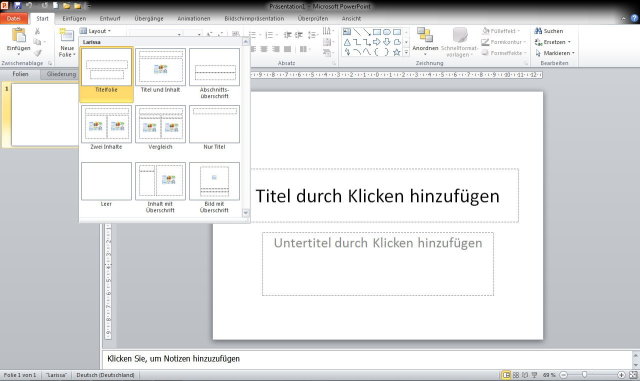Select the straight line shape

357,32
